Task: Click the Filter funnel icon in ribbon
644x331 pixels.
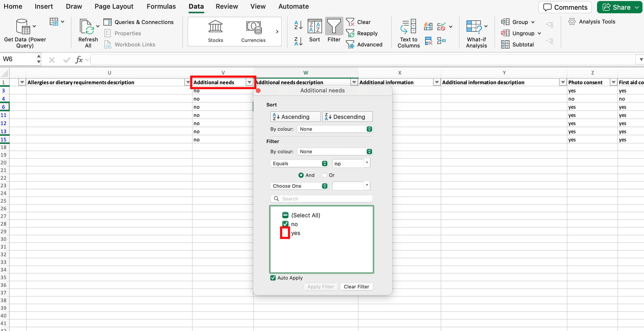Action: pos(334,27)
